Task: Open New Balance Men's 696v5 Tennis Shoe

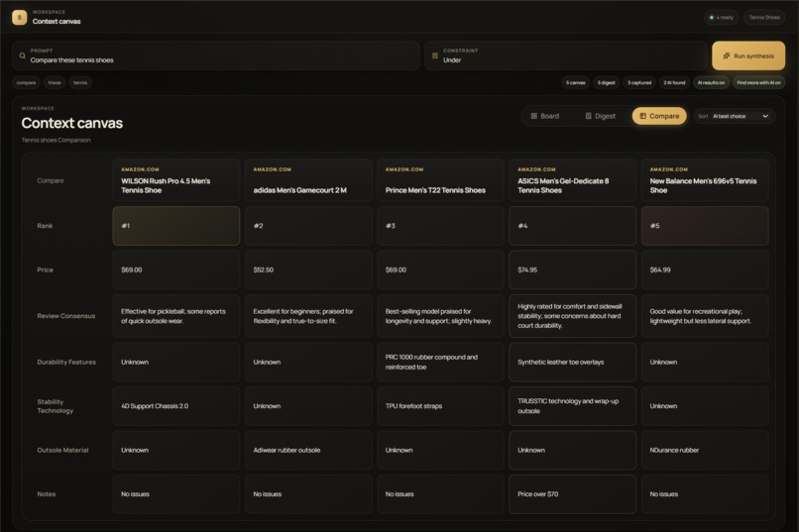Action: tap(705, 180)
